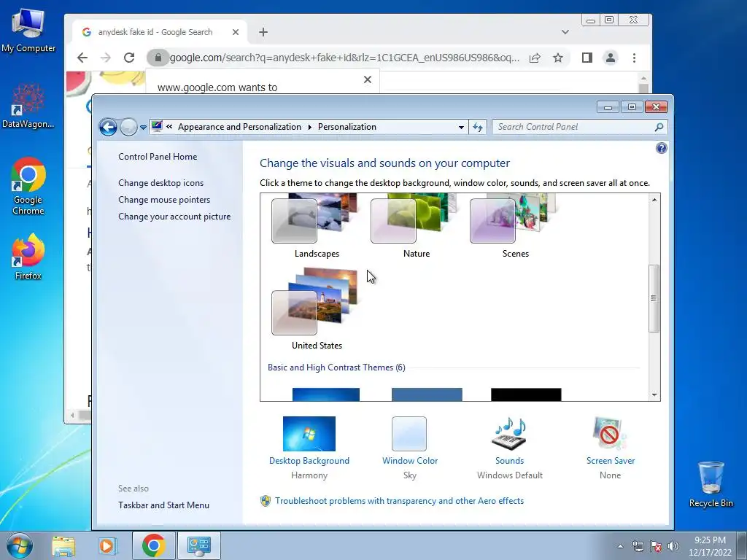Viewport: 747px width, 560px height.
Task: Click the Control Panel forward arrow button
Action: pyautogui.click(x=128, y=127)
